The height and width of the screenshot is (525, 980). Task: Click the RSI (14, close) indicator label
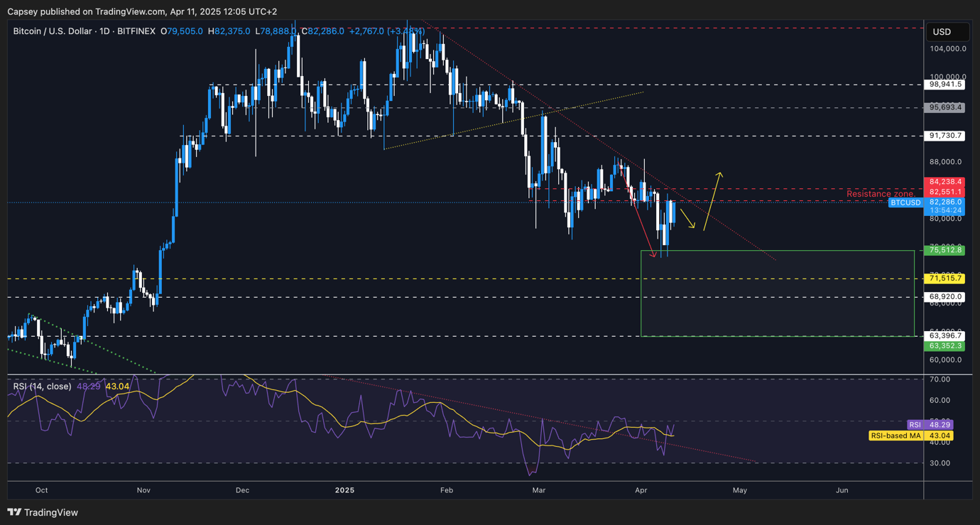point(43,386)
